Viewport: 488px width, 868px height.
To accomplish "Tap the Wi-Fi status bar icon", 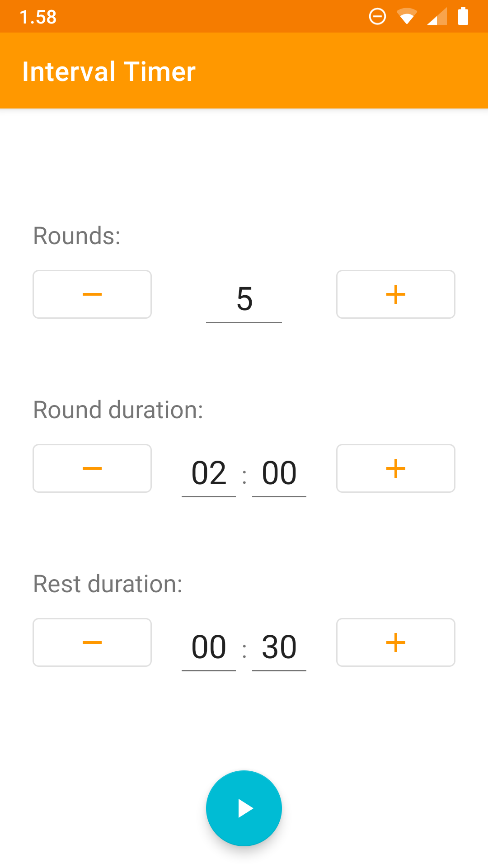I will coord(407,16).
